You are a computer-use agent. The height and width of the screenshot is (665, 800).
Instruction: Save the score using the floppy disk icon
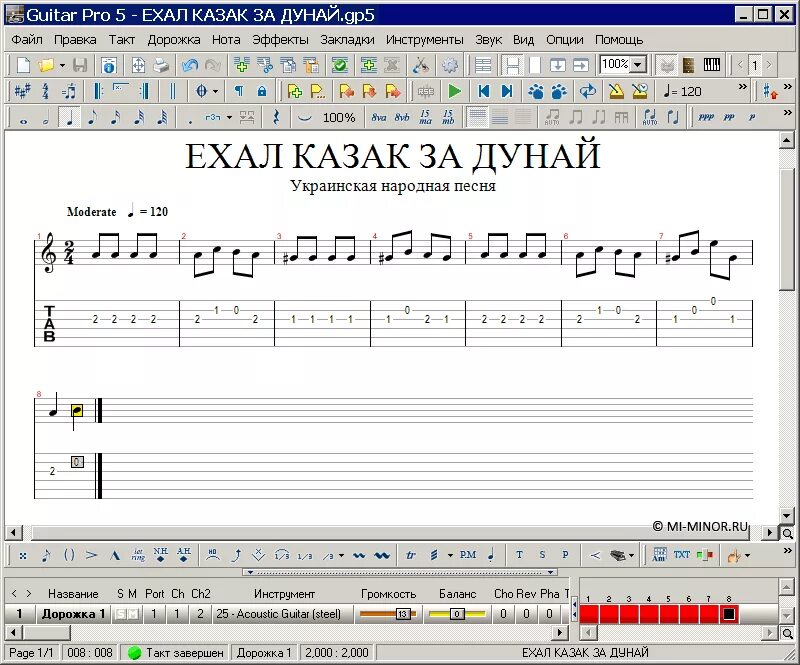pos(80,65)
